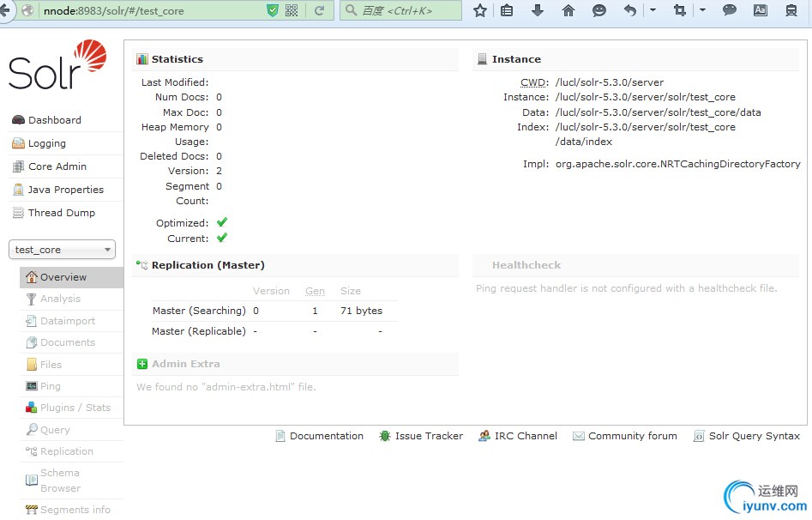Click the Master (Searching) row label
This screenshot has width=812, height=520.
click(x=199, y=311)
